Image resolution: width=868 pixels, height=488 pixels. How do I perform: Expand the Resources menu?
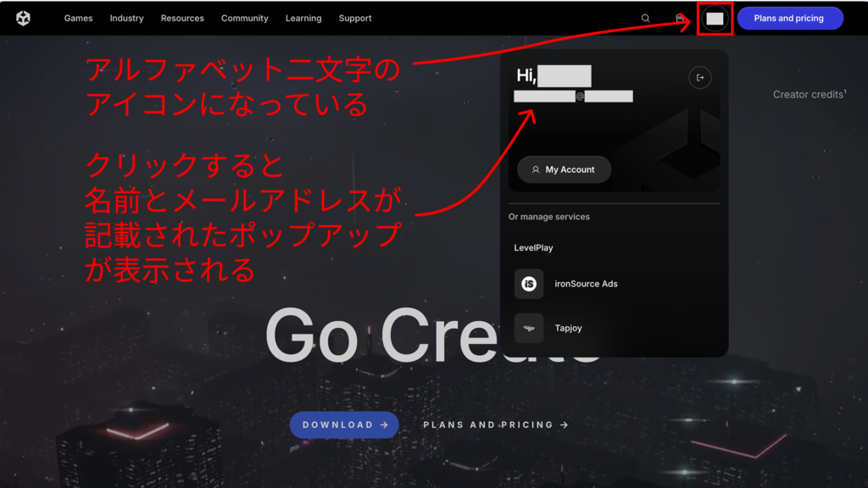[x=182, y=18]
